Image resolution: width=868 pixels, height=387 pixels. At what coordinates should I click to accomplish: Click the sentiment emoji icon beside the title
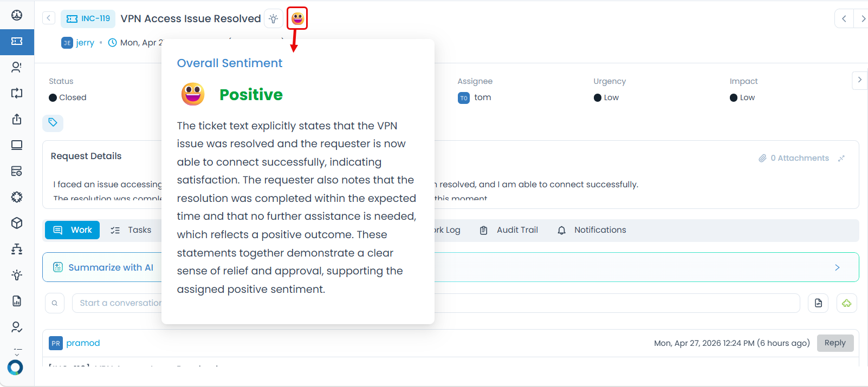point(297,18)
